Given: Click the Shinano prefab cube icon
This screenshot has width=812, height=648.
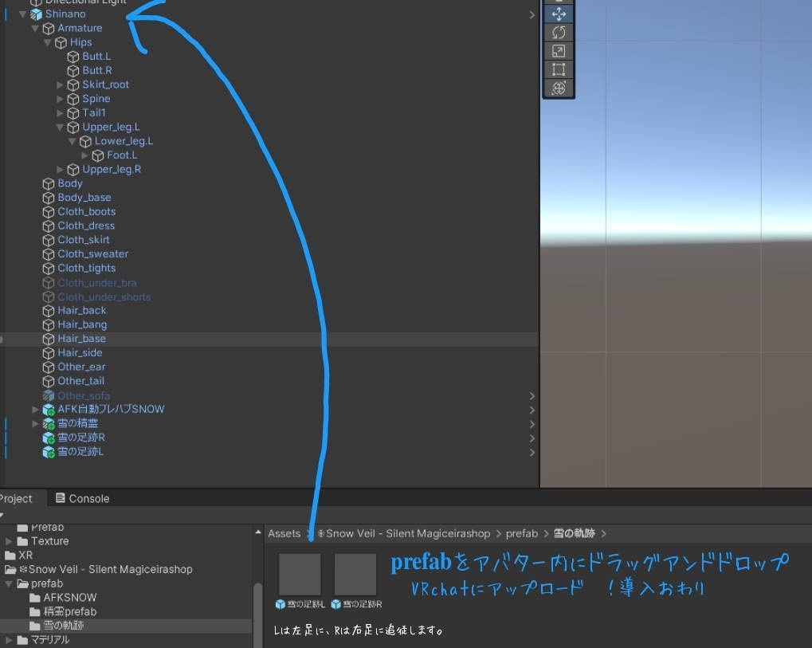Looking at the screenshot, I should point(36,14).
